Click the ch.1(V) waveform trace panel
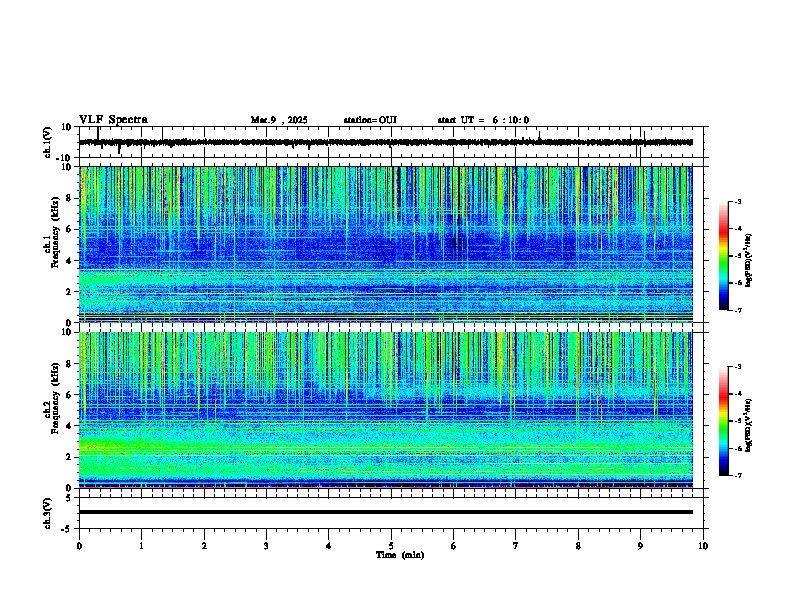The height and width of the screenshot is (612, 792). [x=393, y=142]
